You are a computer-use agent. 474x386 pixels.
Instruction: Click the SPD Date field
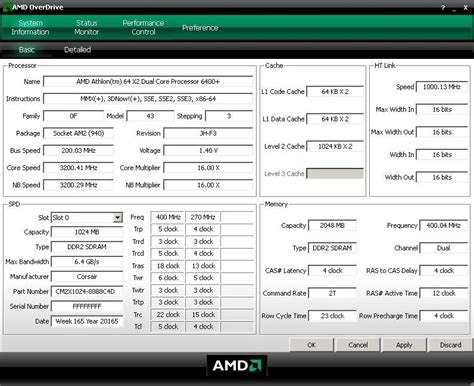coord(87,321)
